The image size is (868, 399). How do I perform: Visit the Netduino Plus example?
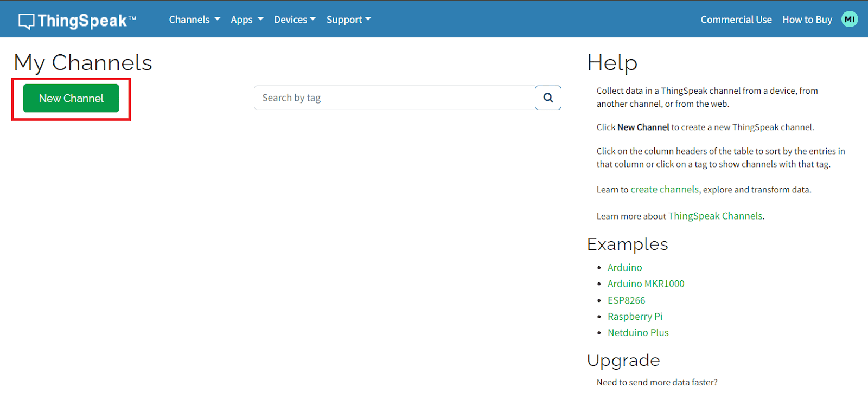point(638,333)
